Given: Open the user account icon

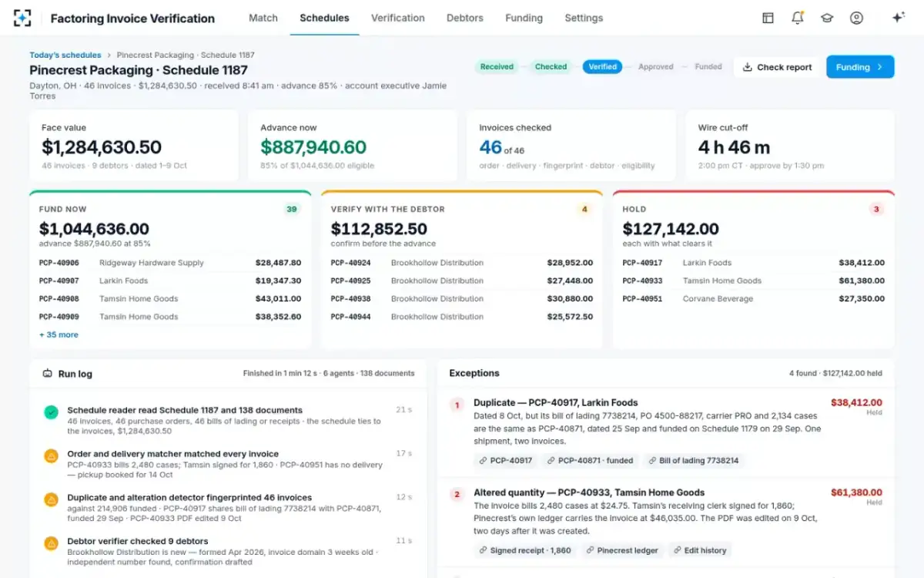Looking at the screenshot, I should [856, 18].
